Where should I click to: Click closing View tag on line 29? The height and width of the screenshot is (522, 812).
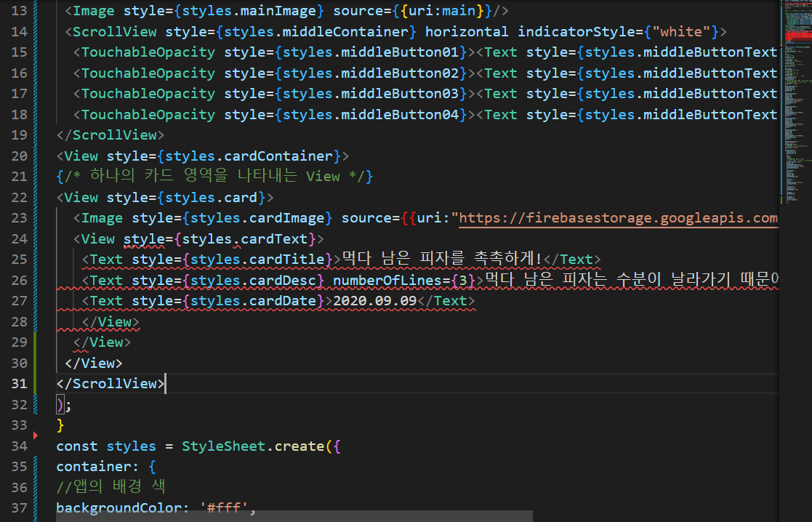(x=102, y=342)
